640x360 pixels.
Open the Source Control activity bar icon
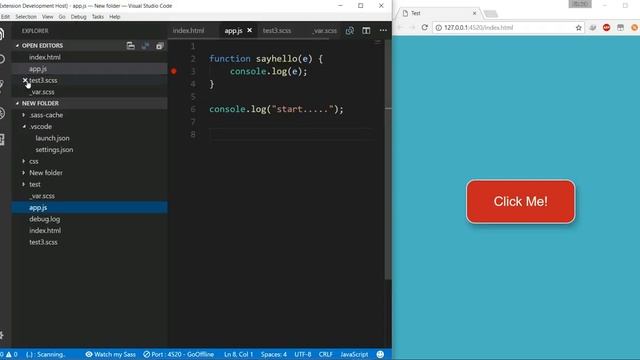2,85
